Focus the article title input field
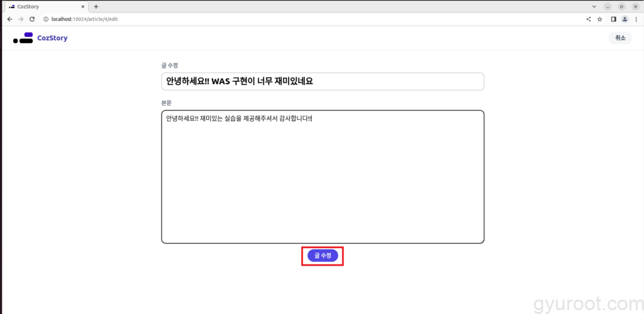This screenshot has height=314, width=644. click(323, 82)
